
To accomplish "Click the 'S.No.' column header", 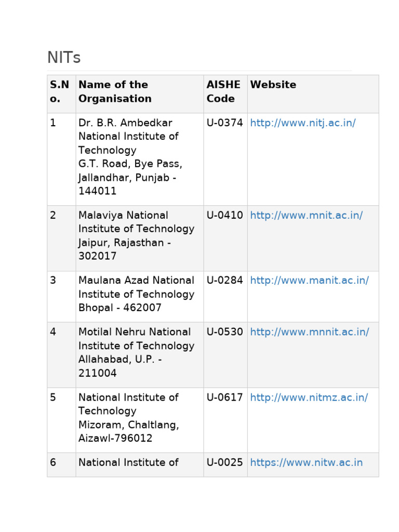I will point(59,91).
